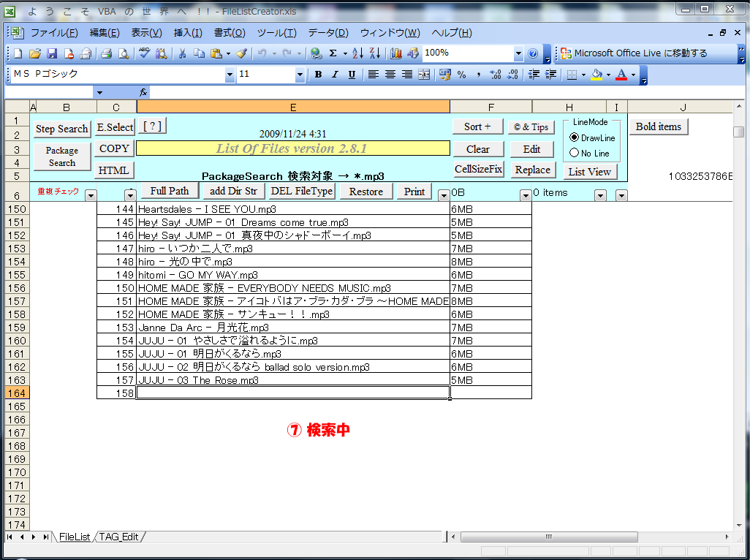Click the DEL FileType button
Viewport: 750px width, 560px height.
pos(301,192)
